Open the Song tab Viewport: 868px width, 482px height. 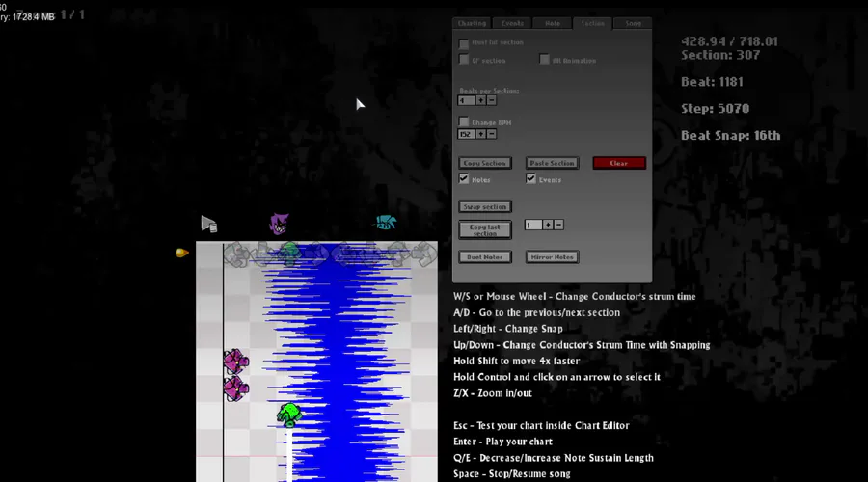[x=633, y=23]
